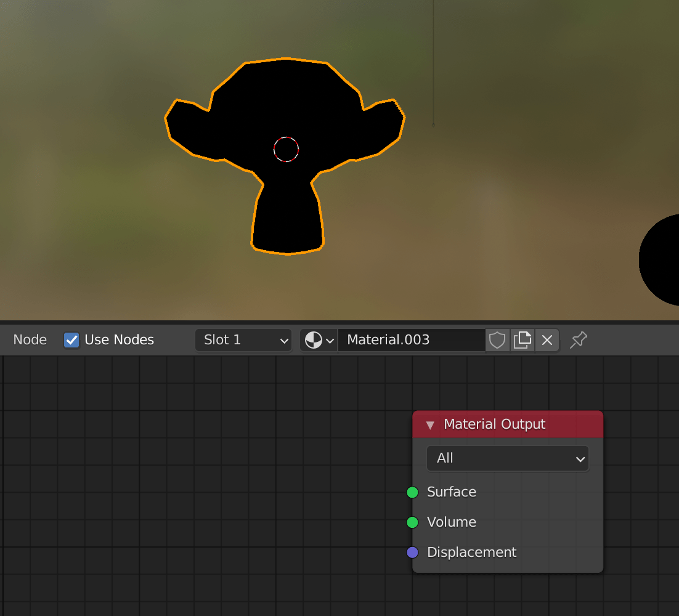Collapse the Material Output node

pyautogui.click(x=430, y=424)
